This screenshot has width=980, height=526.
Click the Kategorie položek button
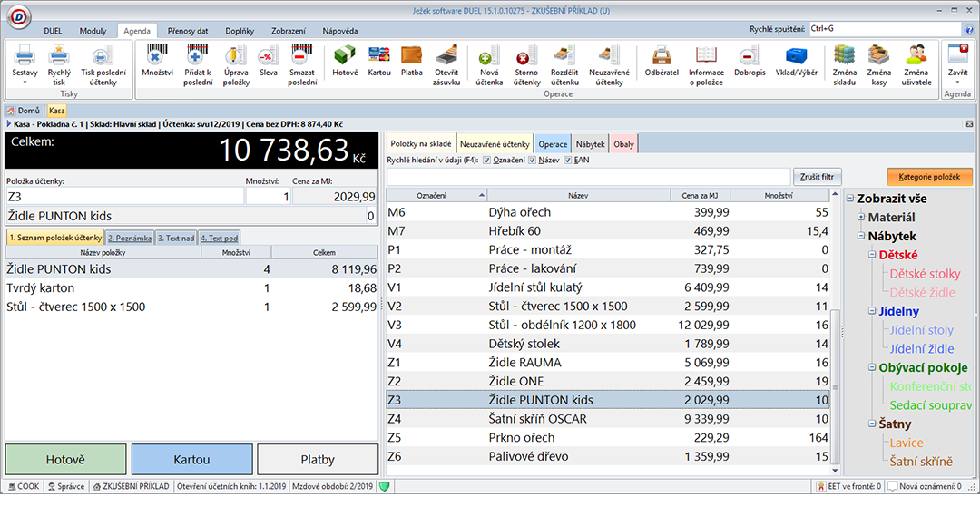[929, 177]
